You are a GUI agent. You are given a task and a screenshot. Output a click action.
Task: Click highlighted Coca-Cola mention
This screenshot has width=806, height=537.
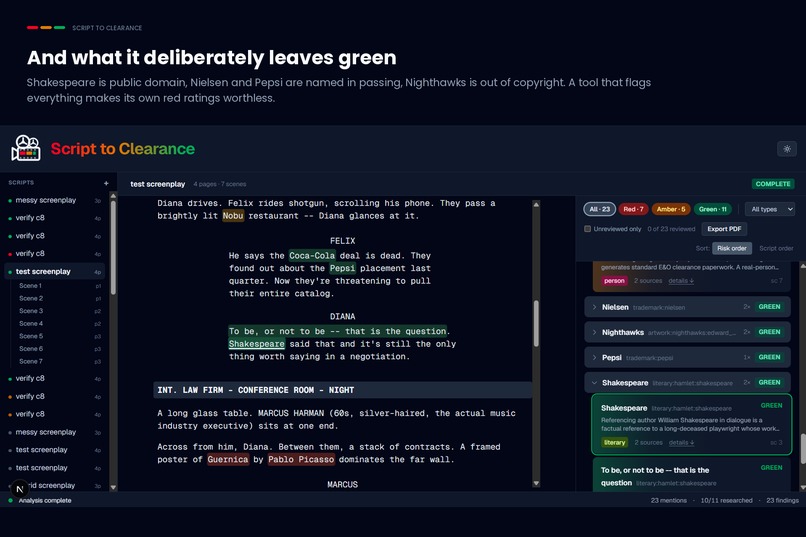click(312, 255)
